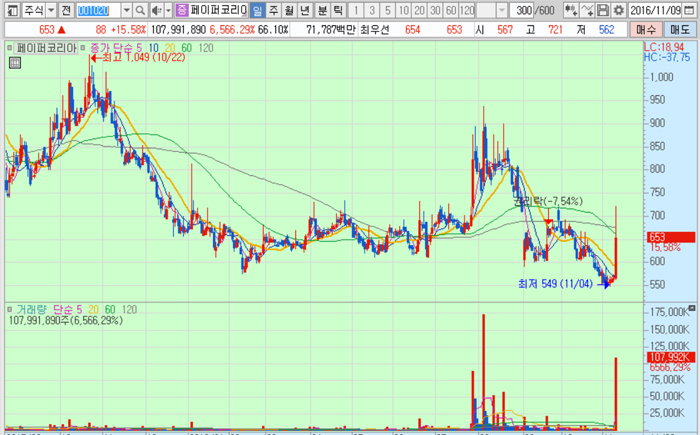Viewport: 700px width, 435px height.
Task: Open the stock code history dropdown
Action: 126,10
